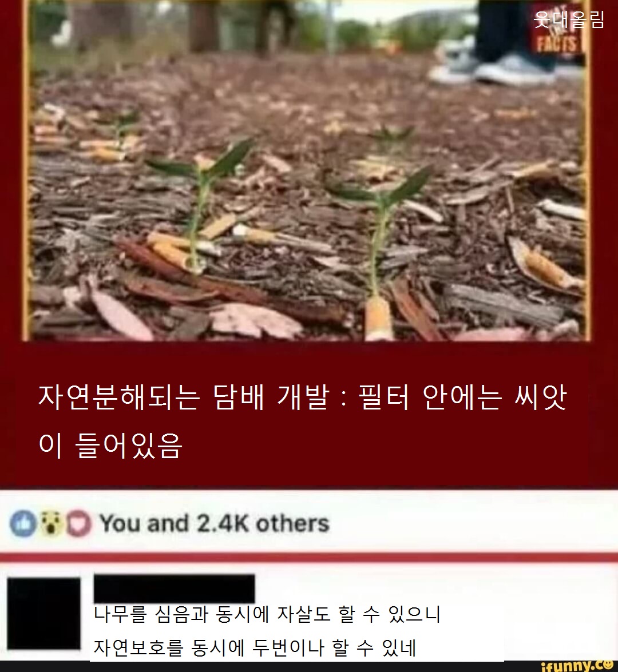Viewport: 618px width, 672px height.
Task: Click the dark red caption background area
Action: tap(309, 415)
